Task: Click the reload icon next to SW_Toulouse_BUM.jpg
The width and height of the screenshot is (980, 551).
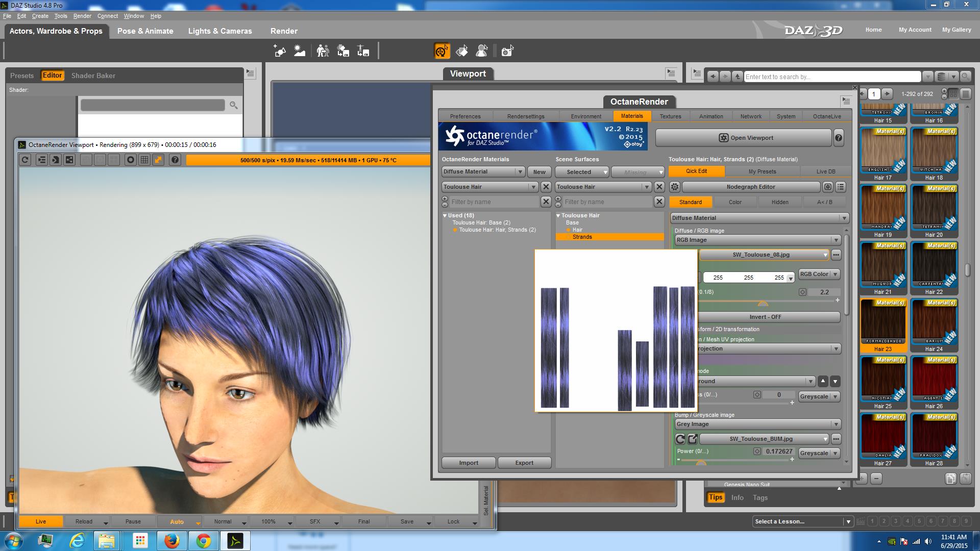Action: 680,439
